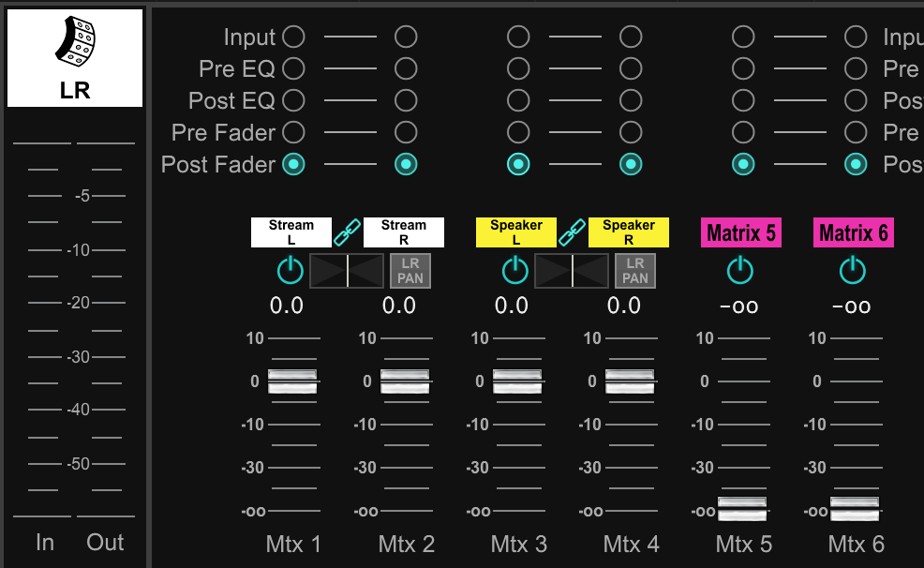Select Pre Fader tap point for Mtx 5

click(x=743, y=132)
